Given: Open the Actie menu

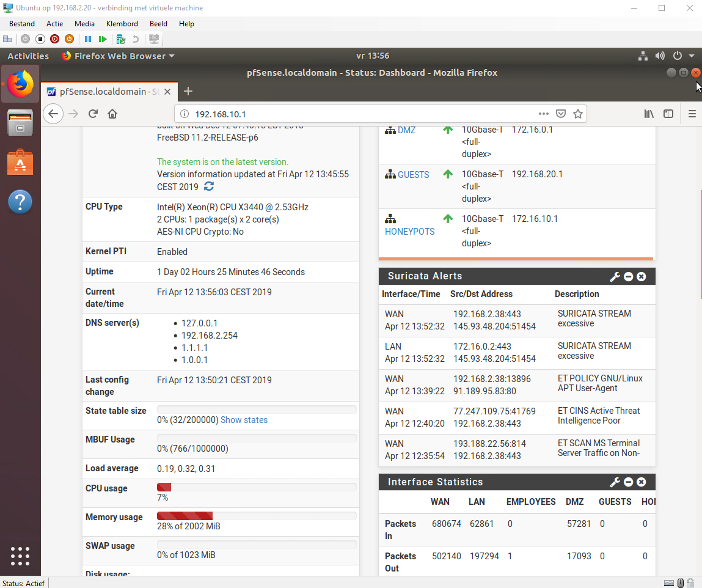Looking at the screenshot, I should coord(54,24).
